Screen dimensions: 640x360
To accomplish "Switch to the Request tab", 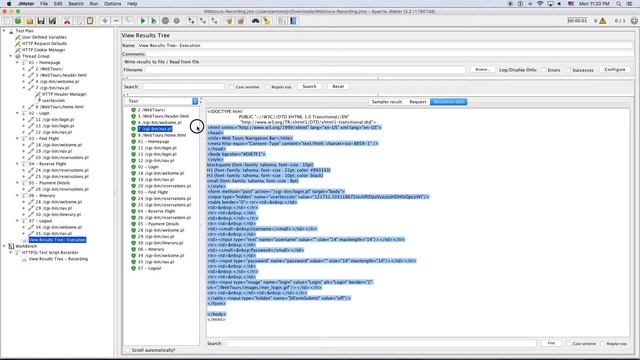I will coord(418,102).
